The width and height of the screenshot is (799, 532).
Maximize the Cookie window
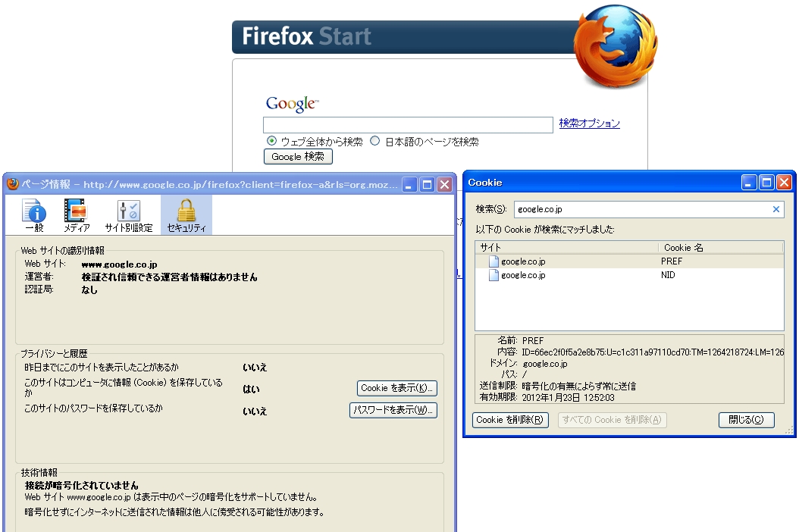(766, 183)
